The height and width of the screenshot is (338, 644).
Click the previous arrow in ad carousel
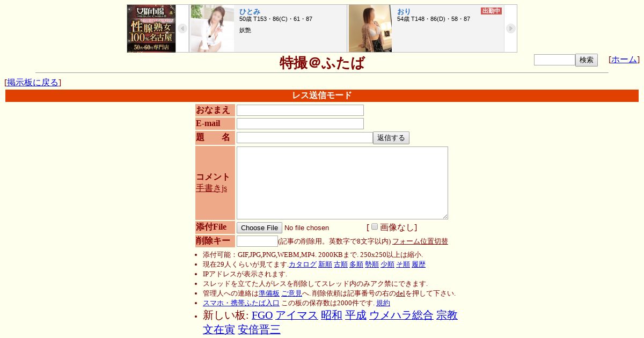182,28
